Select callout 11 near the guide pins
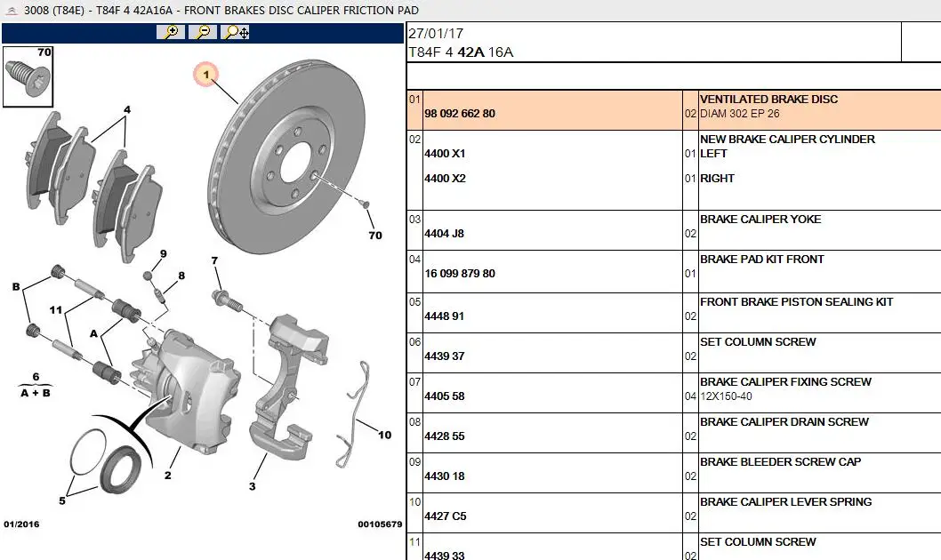 [x=56, y=309]
